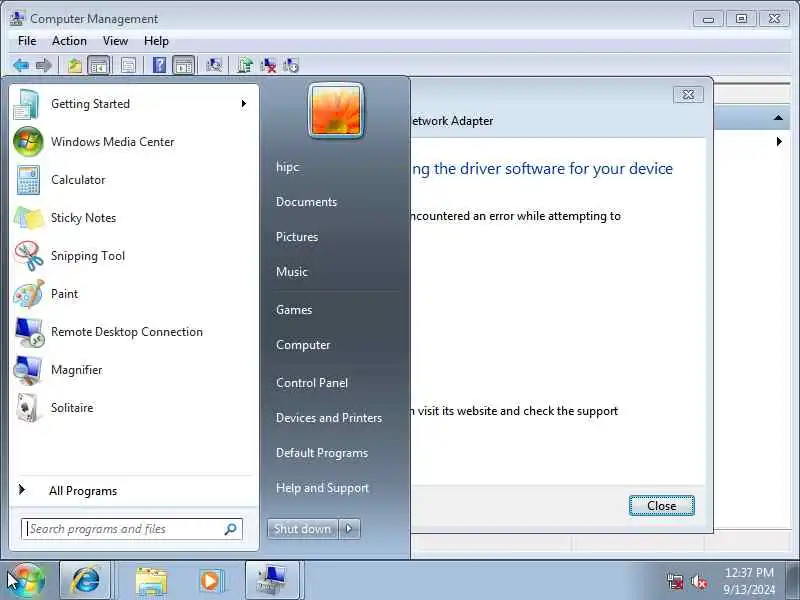Click the Uninstall device icon with red X
This screenshot has width=800, height=600.
point(268,65)
